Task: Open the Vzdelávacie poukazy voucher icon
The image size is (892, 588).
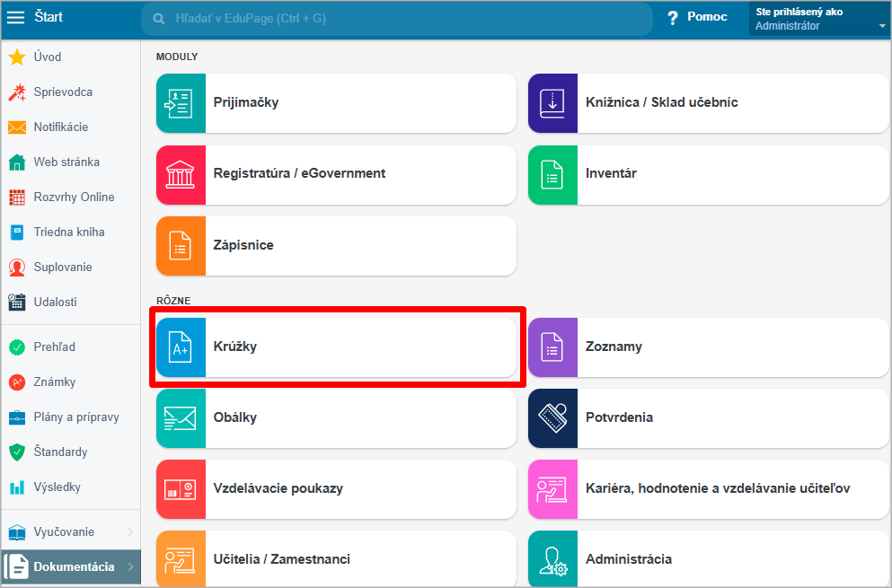Action: [181, 488]
